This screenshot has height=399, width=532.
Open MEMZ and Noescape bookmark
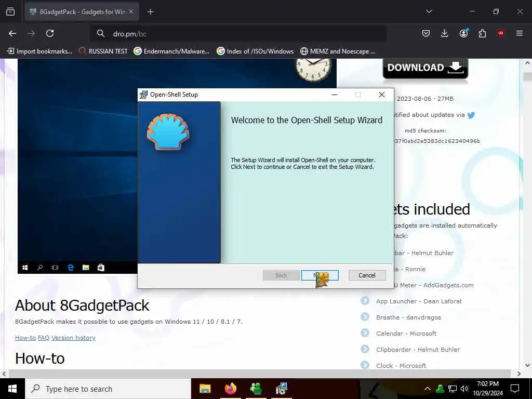tap(338, 51)
